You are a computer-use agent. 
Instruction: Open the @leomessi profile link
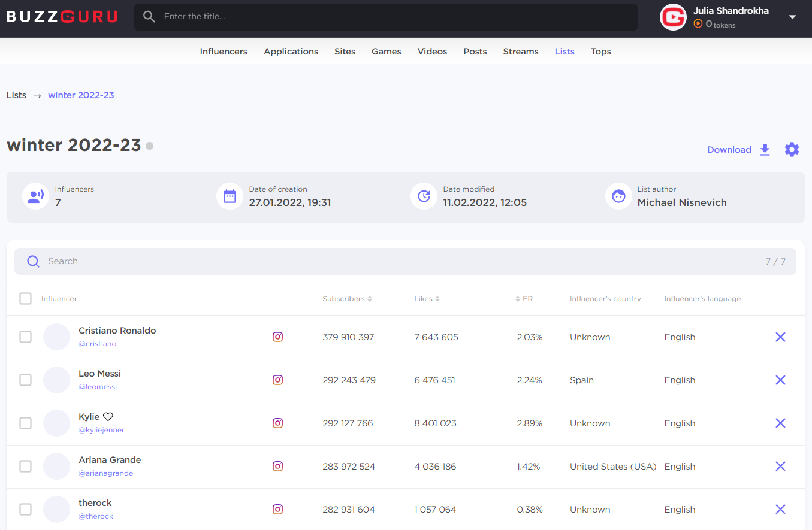click(98, 387)
